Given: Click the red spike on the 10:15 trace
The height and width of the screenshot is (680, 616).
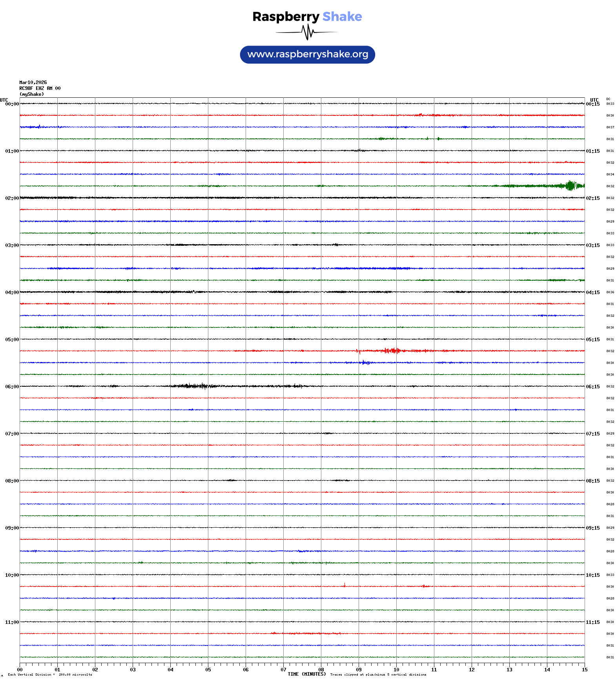Looking at the screenshot, I should (x=344, y=585).
